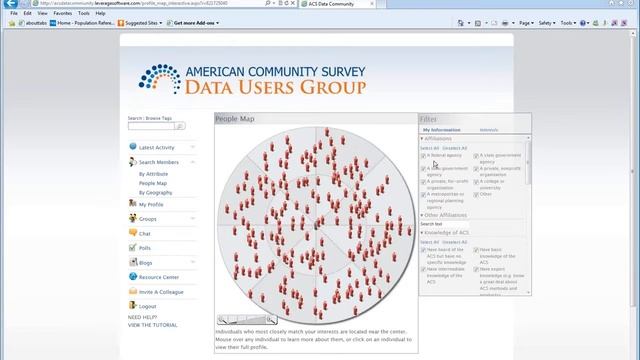640x360 pixels.
Task: Open By Attribute member search
Action: pos(153,174)
